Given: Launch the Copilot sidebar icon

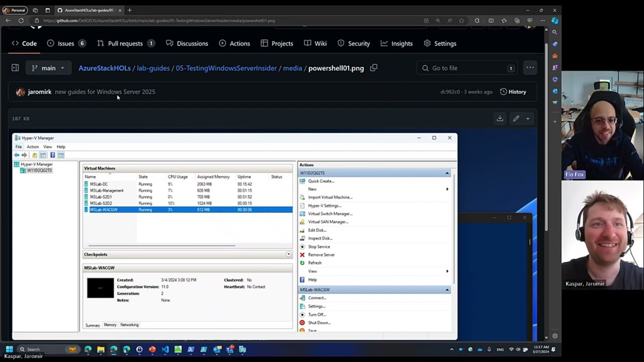Looking at the screenshot, I should click(555, 21).
